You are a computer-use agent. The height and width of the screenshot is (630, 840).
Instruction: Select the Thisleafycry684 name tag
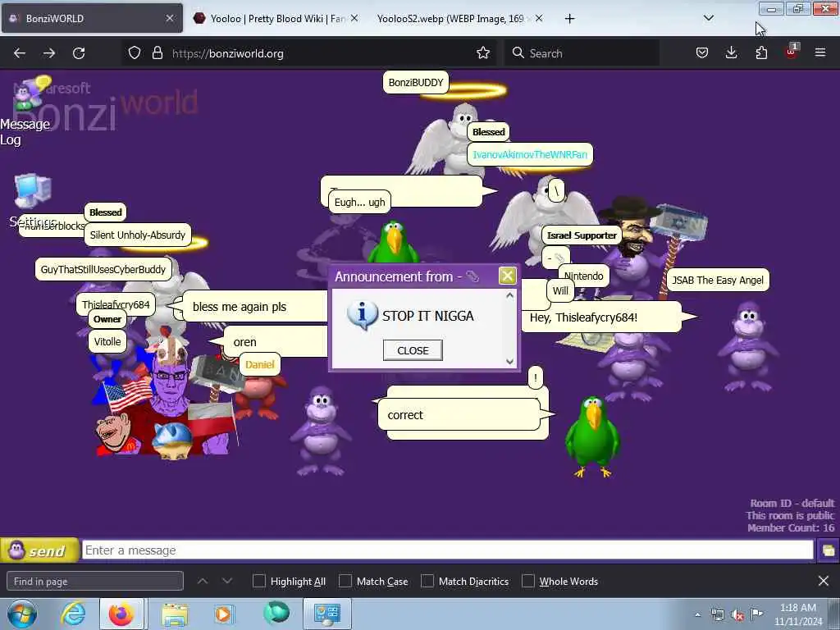coord(116,304)
